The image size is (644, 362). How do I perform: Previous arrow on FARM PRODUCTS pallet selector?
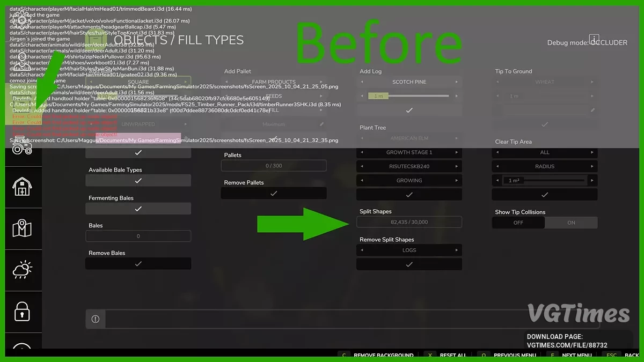pos(226,82)
